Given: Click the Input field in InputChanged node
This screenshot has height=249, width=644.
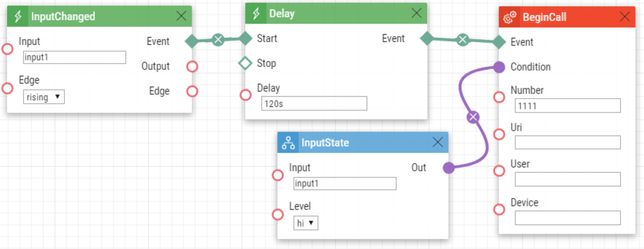Looking at the screenshot, I should 75,57.
